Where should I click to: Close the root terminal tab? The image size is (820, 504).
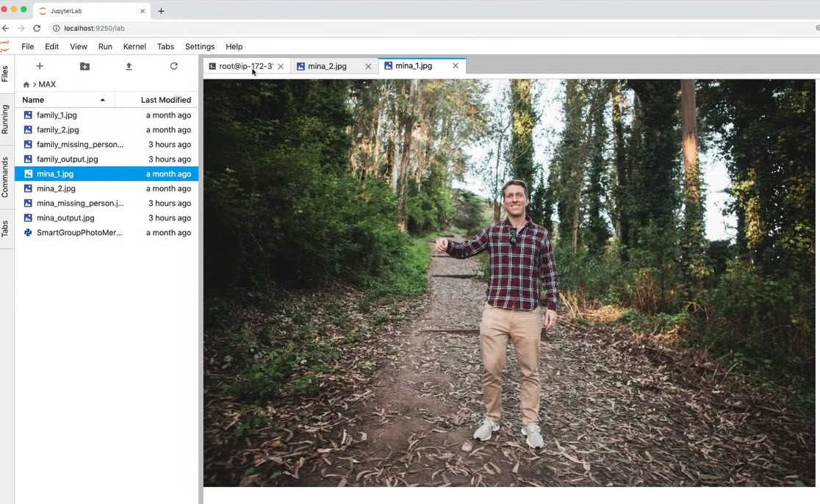[x=281, y=66]
